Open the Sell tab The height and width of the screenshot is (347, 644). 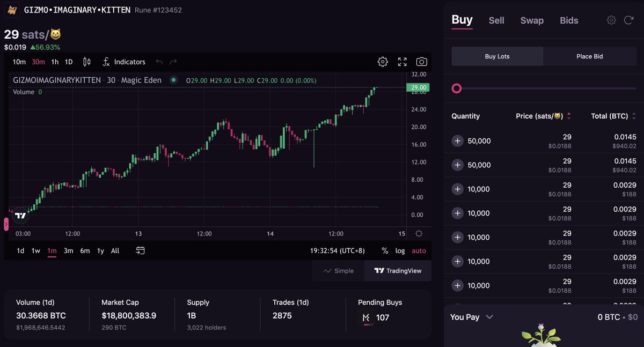496,20
